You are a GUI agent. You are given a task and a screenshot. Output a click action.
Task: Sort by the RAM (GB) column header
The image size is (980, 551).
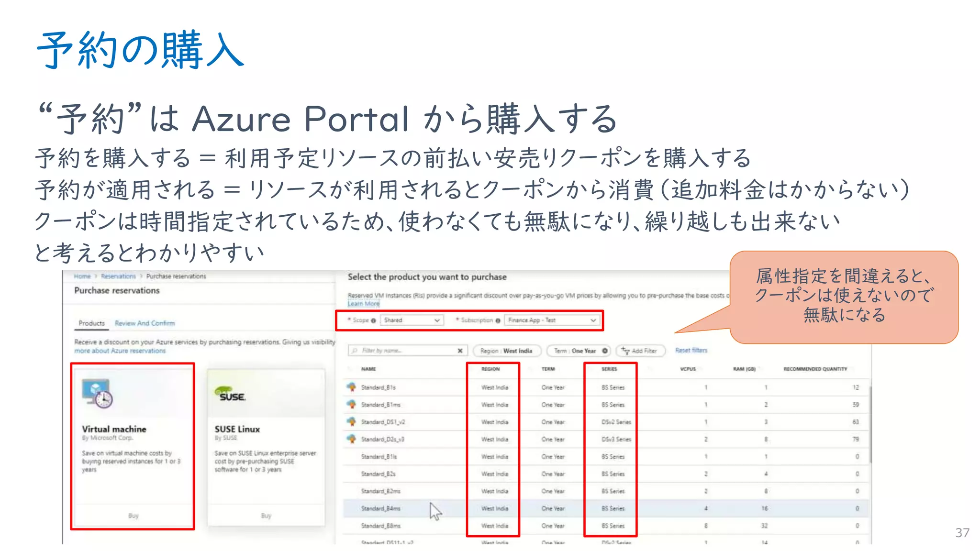(744, 369)
